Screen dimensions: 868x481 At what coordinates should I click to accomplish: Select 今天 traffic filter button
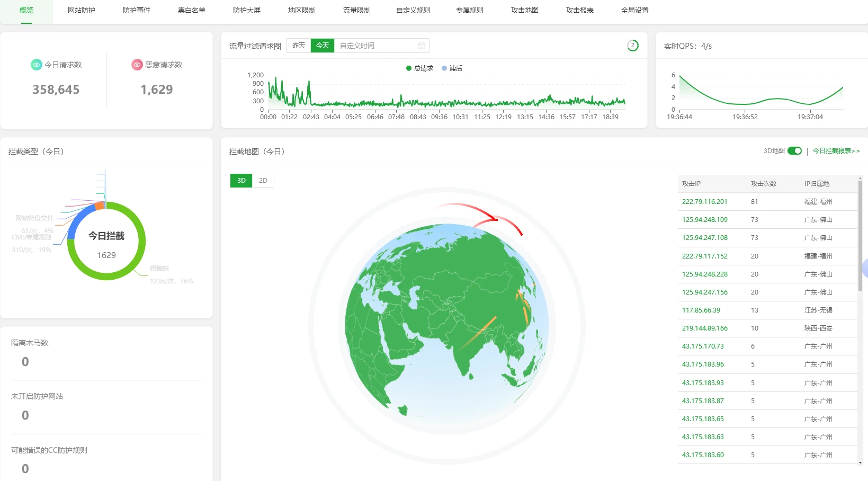point(323,46)
